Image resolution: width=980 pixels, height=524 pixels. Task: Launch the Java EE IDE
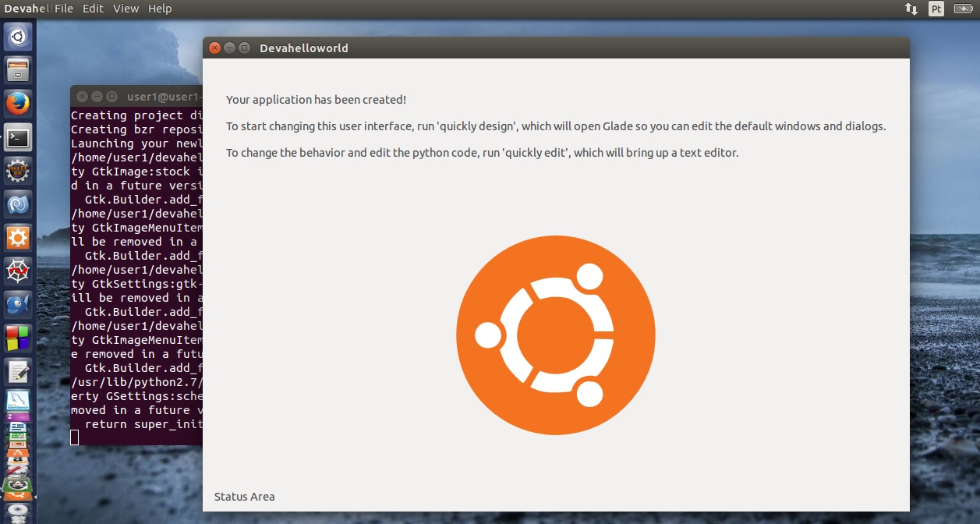pyautogui.click(x=18, y=172)
